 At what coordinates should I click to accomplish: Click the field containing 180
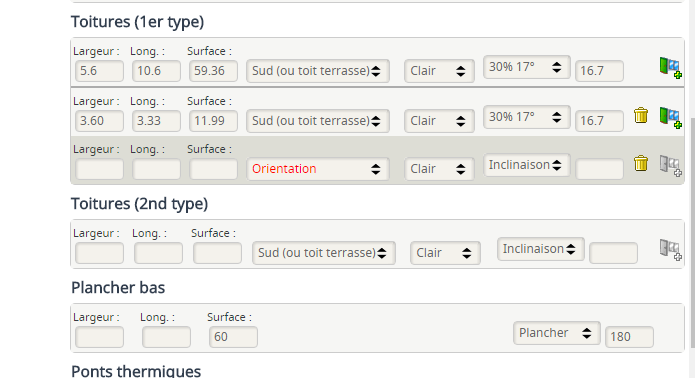click(629, 337)
